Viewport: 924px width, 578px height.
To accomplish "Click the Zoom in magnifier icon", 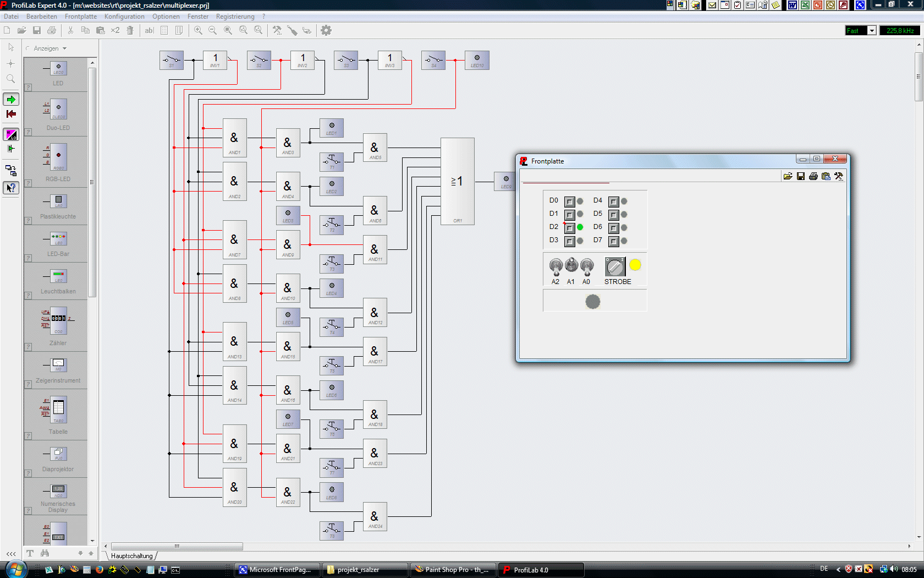I will (198, 30).
